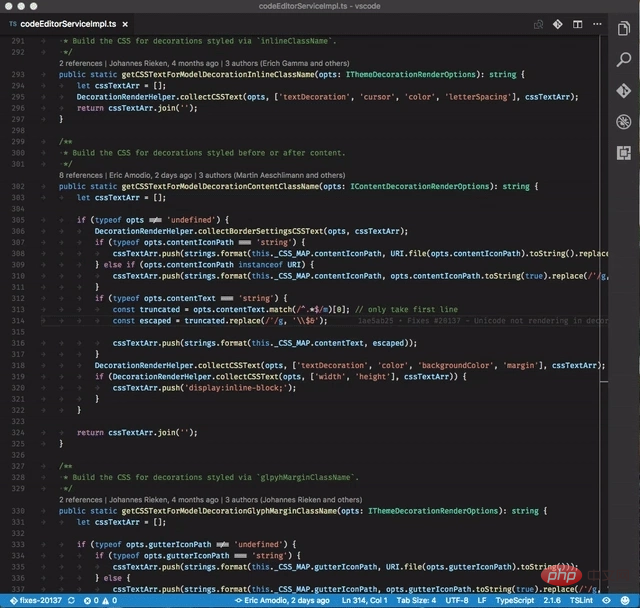The width and height of the screenshot is (640, 608).
Task: Click the eye icon in status bar
Action: tap(607, 600)
